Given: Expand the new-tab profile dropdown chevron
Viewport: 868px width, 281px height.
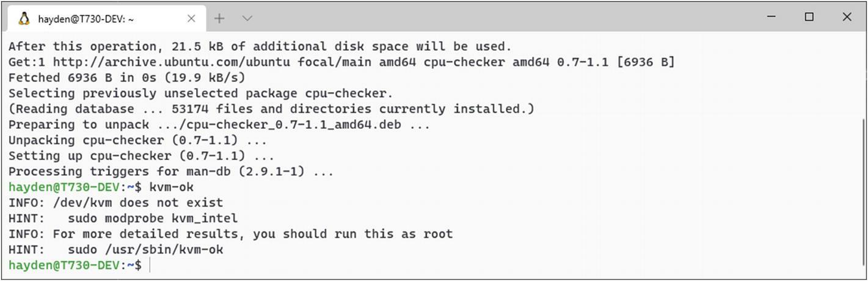Looking at the screenshot, I should point(247,18).
